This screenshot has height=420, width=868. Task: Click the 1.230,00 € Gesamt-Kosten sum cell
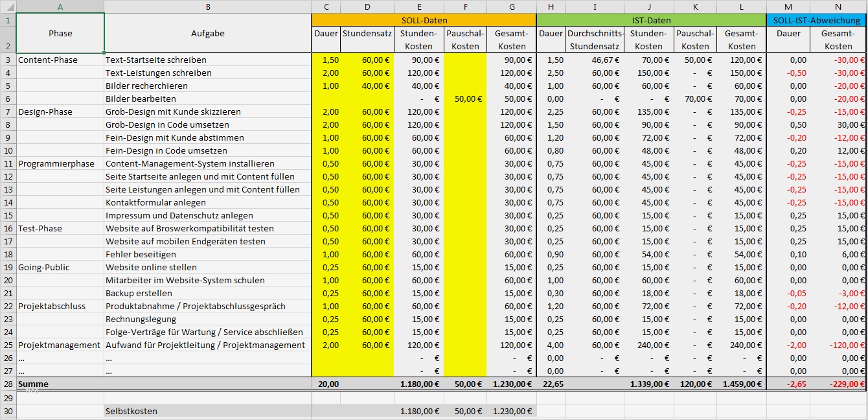click(512, 384)
